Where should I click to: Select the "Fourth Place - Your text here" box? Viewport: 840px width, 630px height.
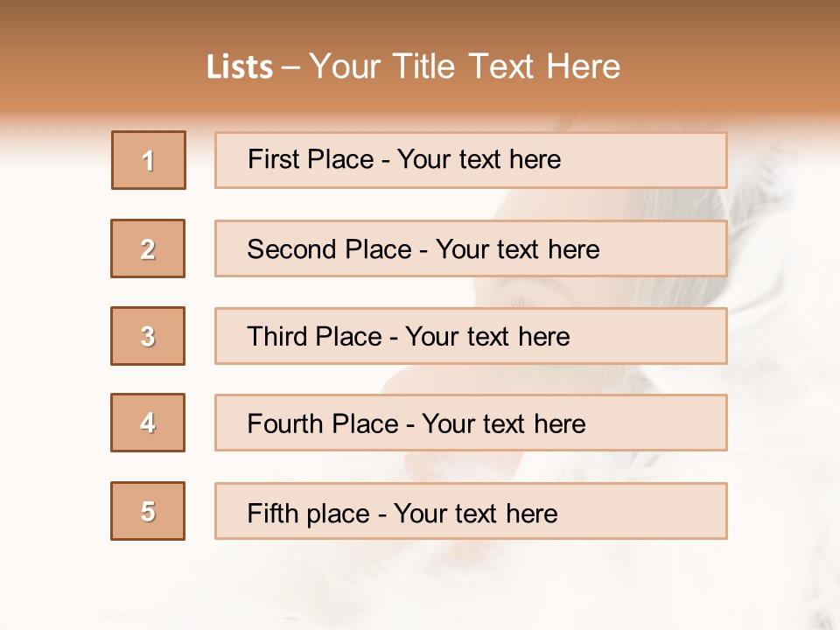[471, 423]
